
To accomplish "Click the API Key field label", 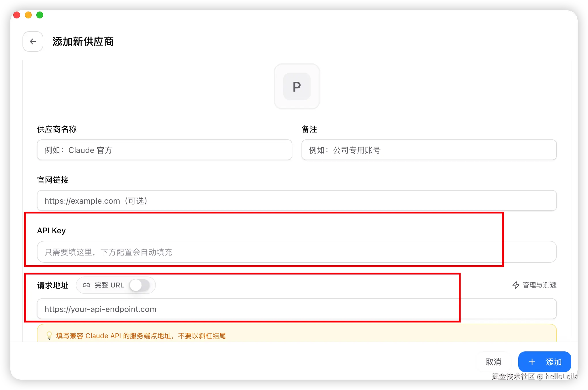I will pos(51,230).
